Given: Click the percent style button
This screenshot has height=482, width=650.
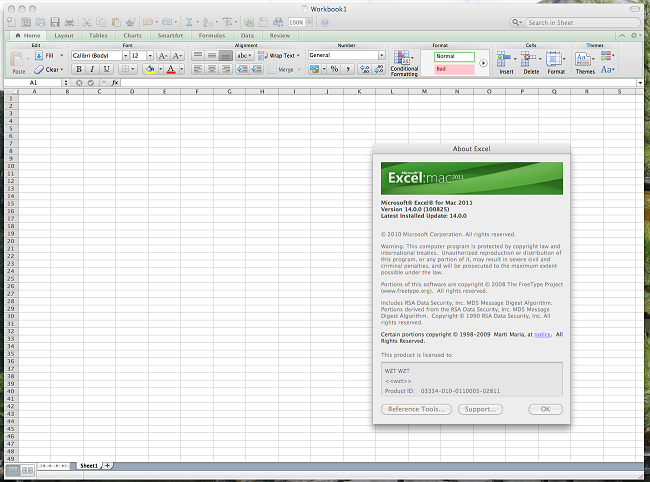Looking at the screenshot, I should coord(335,69).
